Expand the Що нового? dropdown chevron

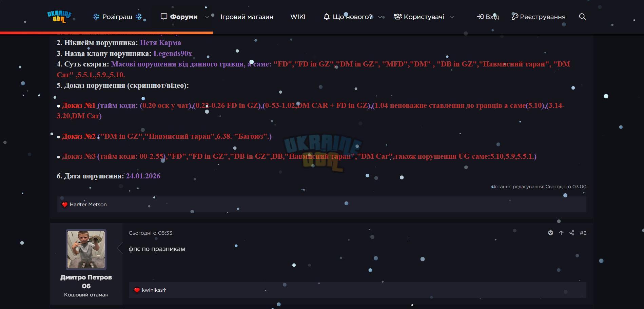tap(380, 17)
